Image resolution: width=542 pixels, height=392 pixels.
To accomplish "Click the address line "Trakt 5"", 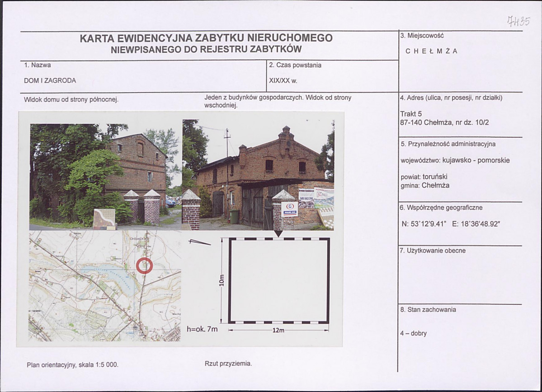I will pyautogui.click(x=411, y=114).
